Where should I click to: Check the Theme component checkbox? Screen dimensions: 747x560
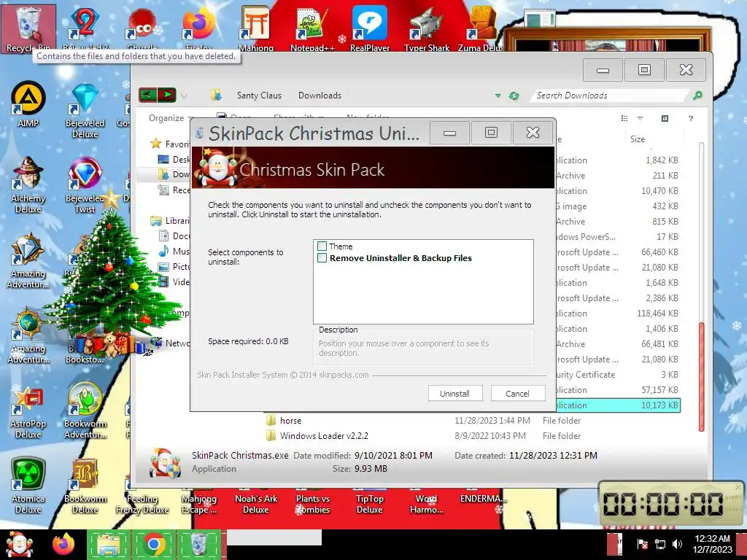click(x=322, y=246)
